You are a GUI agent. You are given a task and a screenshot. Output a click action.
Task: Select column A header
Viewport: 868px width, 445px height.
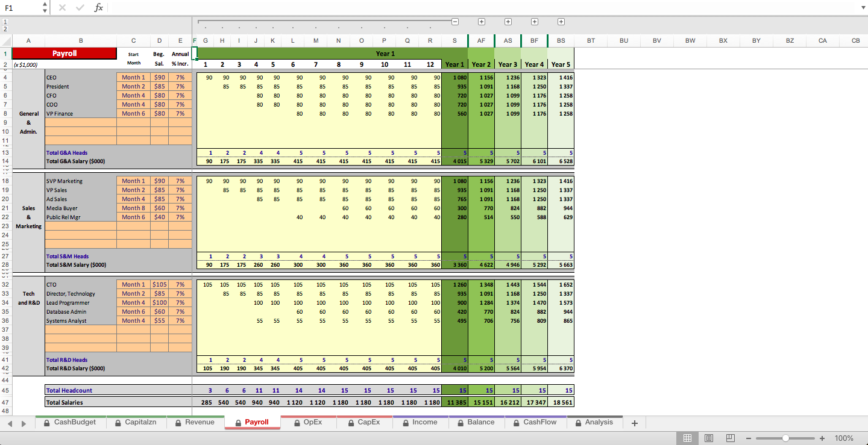click(28, 41)
